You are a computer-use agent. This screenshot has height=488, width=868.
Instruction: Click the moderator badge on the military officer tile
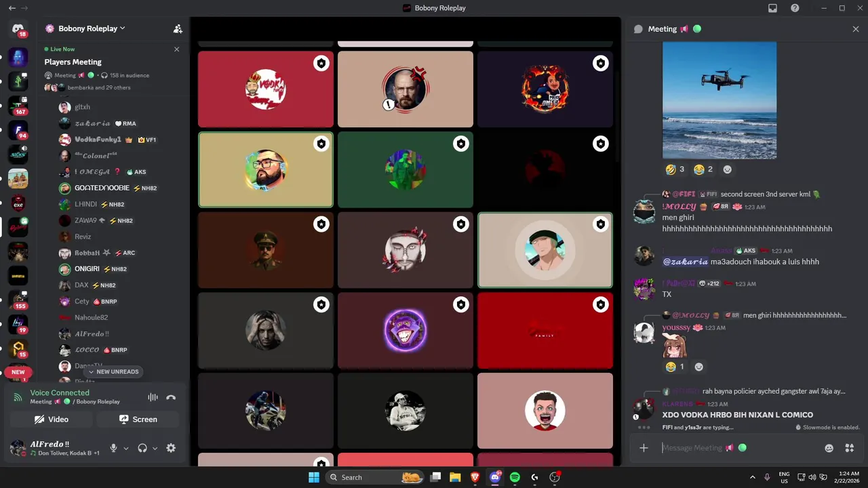click(321, 224)
